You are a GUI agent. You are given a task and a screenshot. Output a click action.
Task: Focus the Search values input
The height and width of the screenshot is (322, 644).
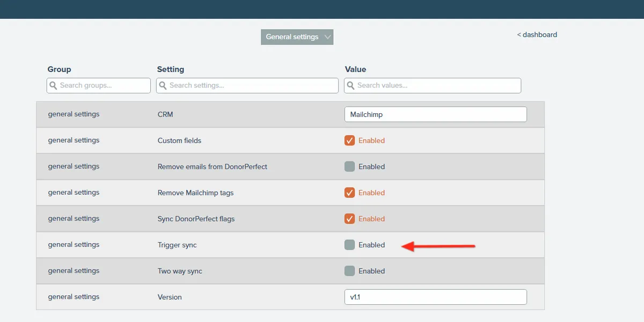433,85
